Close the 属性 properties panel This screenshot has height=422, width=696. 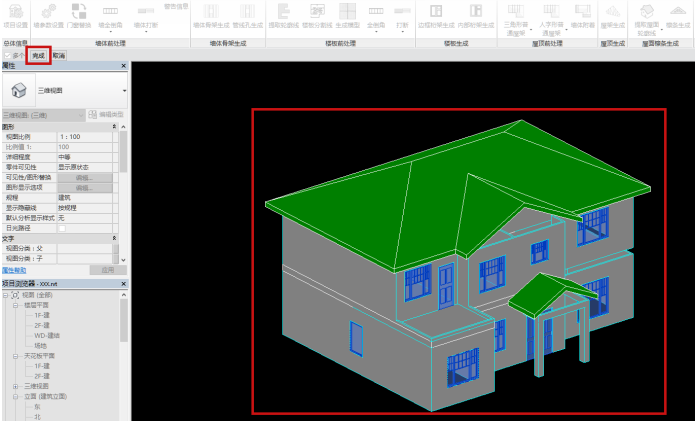[124, 66]
